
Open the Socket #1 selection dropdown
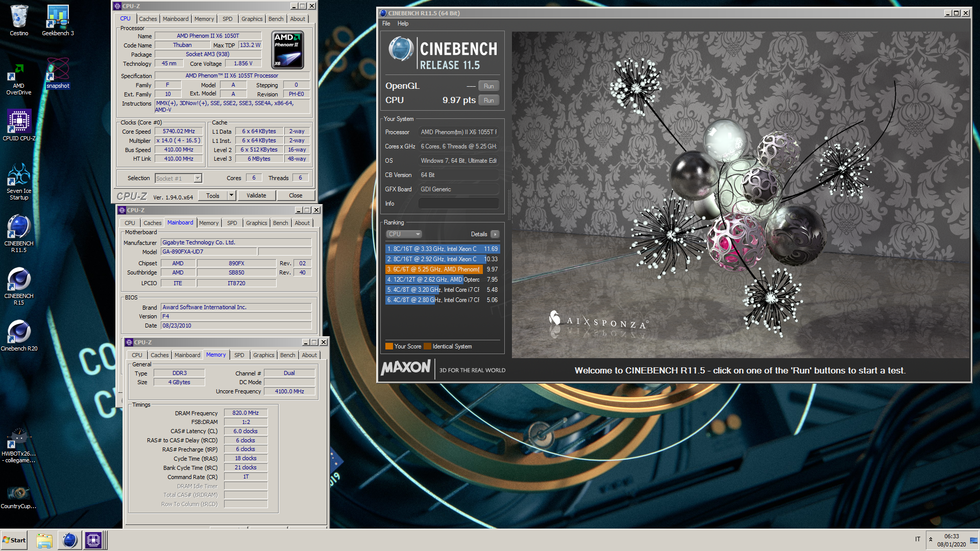coord(179,178)
